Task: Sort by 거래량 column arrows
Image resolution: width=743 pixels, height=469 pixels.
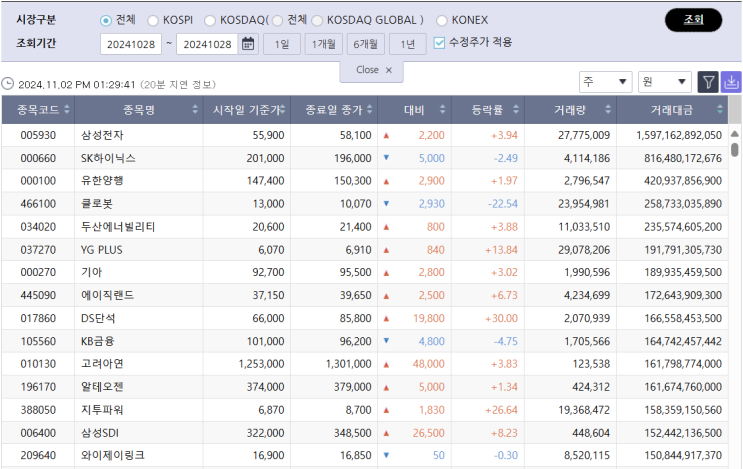Action: tap(608, 110)
